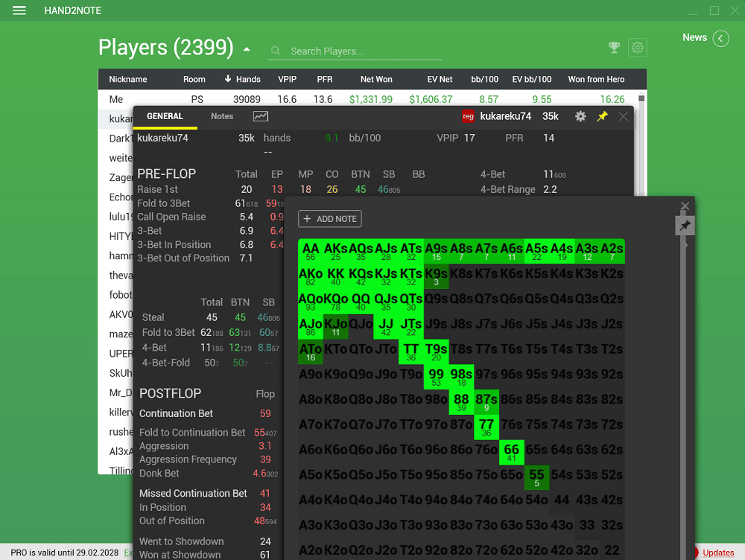The width and height of the screenshot is (745, 560).
Task: Click the A5s hand cell
Action: 537,251
